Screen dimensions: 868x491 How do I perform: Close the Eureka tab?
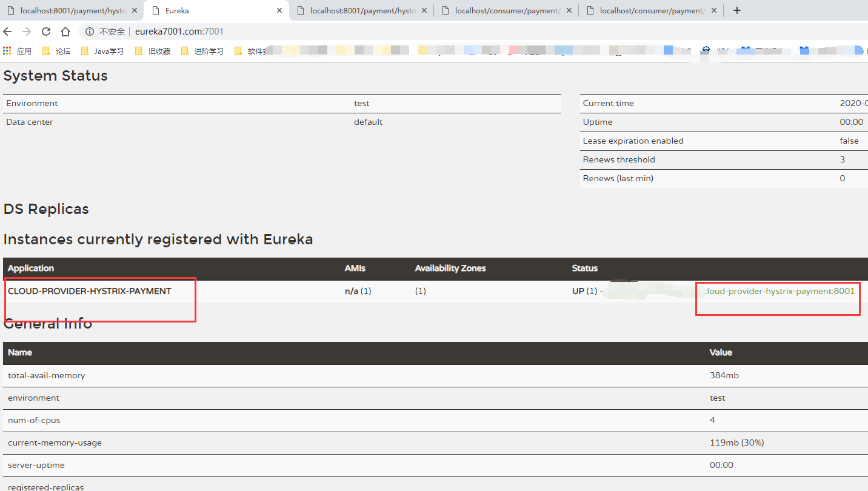tap(279, 10)
